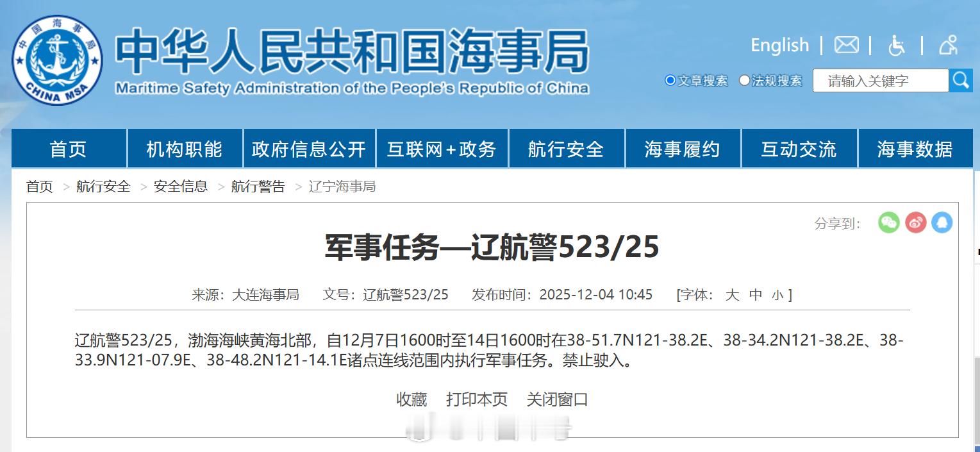Image resolution: width=980 pixels, height=452 pixels.
Task: Click the magnifier search button
Action: pos(961,80)
